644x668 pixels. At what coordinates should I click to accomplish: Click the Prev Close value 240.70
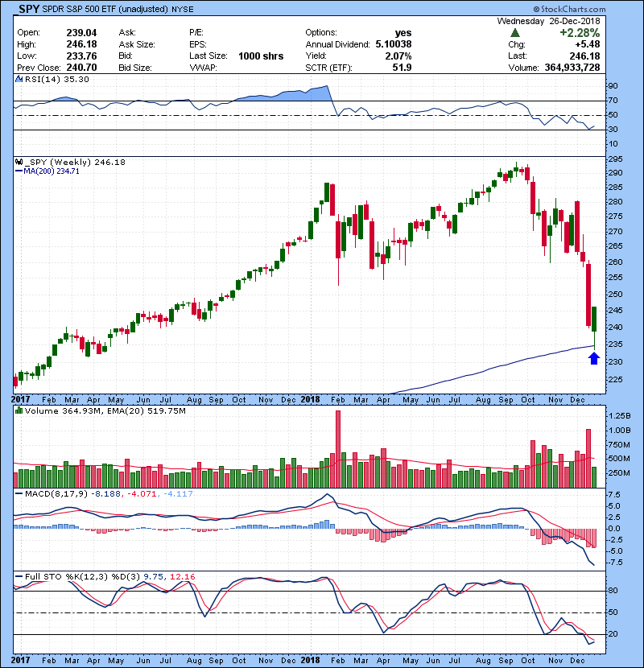coord(81,68)
